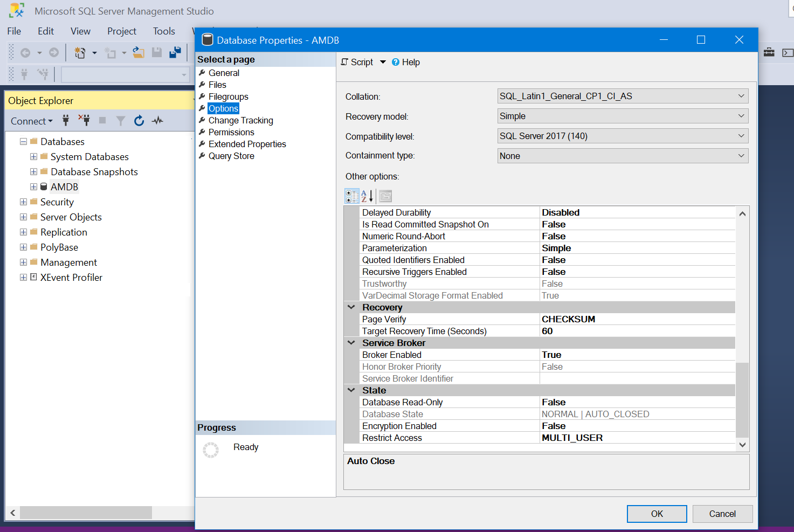Click OK to apply database properties

pos(657,514)
